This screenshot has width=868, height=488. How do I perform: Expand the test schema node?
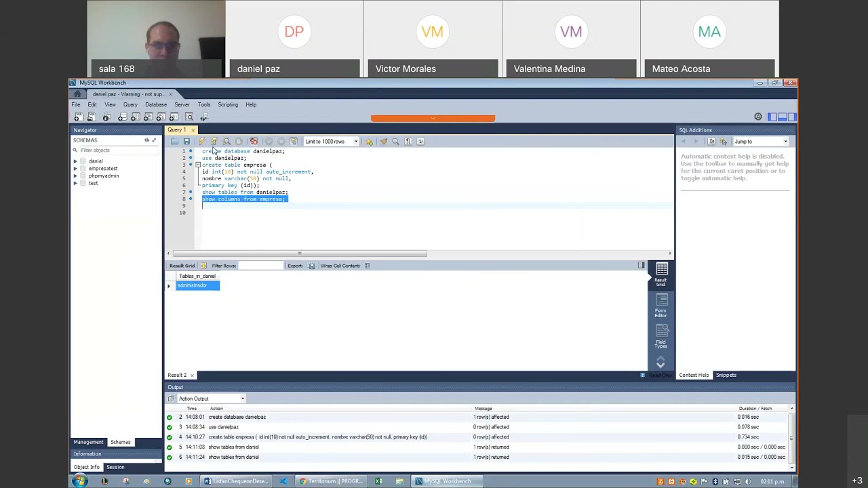[x=75, y=184]
